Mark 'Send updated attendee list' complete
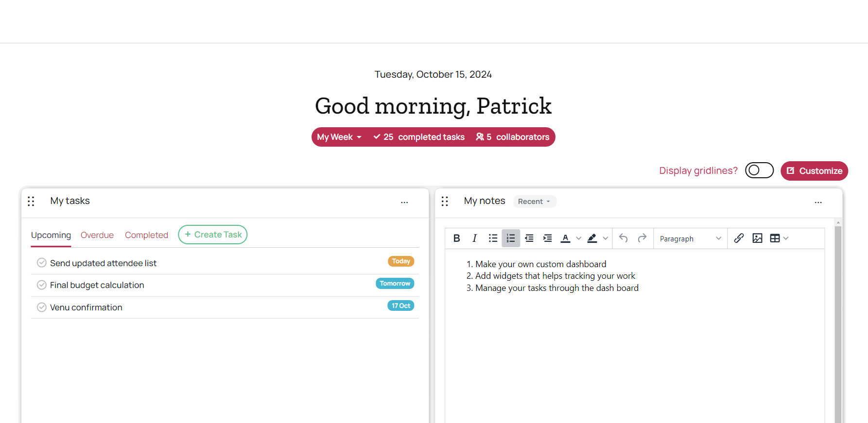Image resolution: width=868 pixels, height=423 pixels. pos(42,263)
